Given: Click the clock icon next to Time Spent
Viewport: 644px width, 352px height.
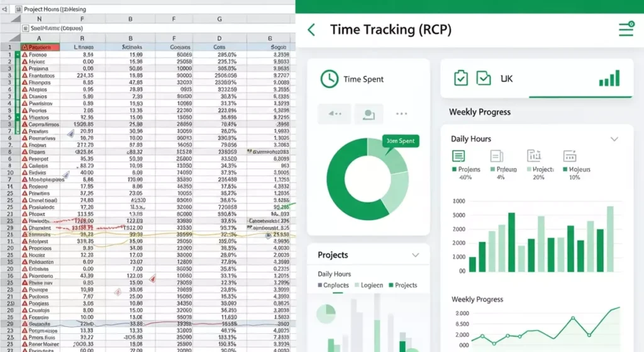Looking at the screenshot, I should 330,79.
